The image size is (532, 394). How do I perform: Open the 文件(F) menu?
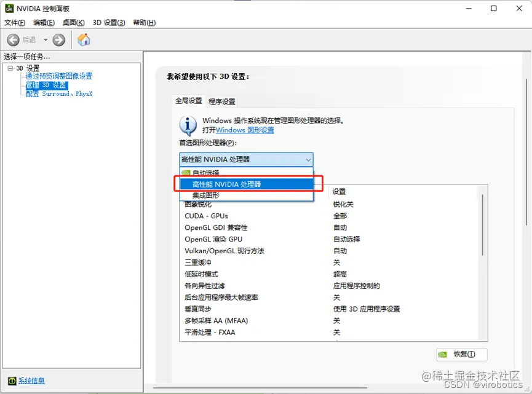[15, 22]
